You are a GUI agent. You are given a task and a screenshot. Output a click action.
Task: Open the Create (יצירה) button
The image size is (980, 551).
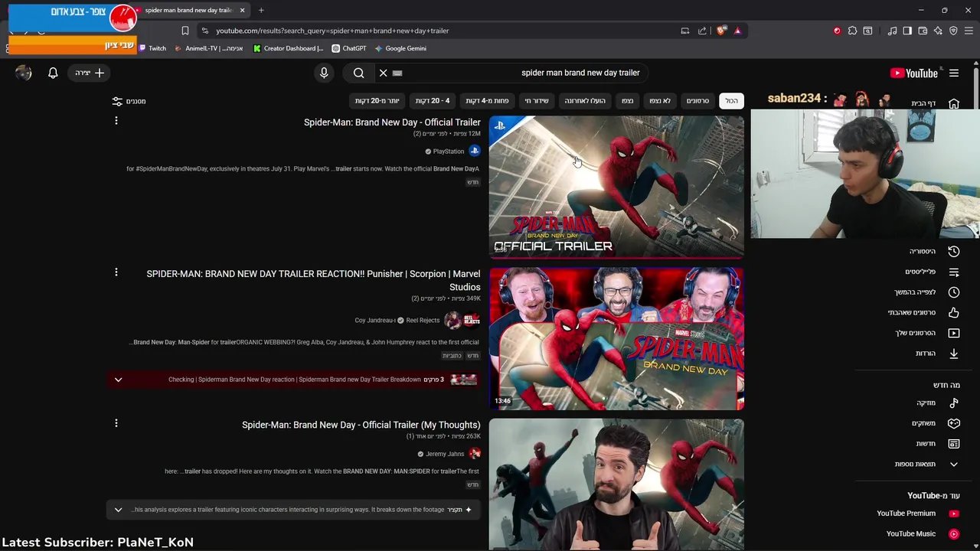click(x=90, y=73)
